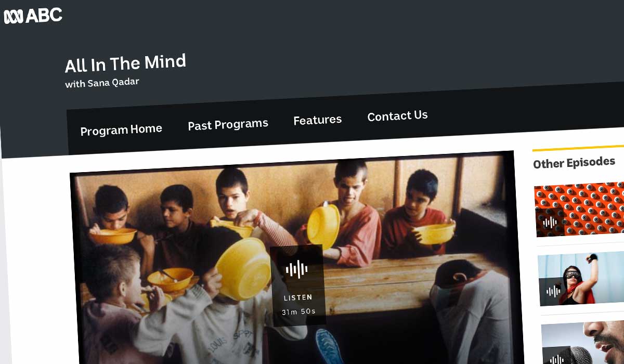Go to the Program Home tab
Image resolution: width=624 pixels, height=364 pixels.
121,129
